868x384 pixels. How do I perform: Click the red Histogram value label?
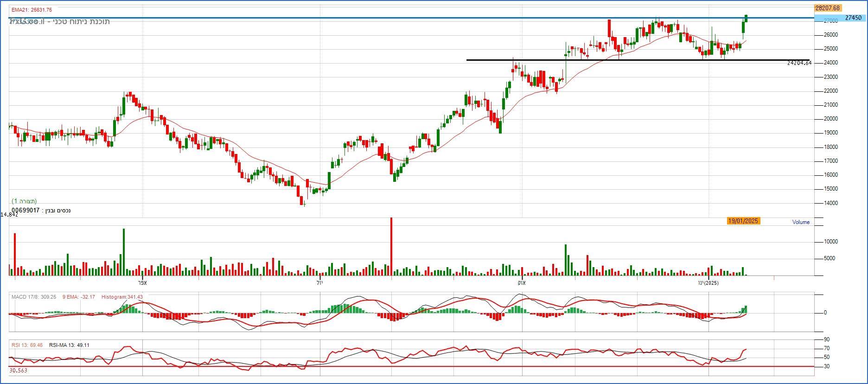[122, 297]
